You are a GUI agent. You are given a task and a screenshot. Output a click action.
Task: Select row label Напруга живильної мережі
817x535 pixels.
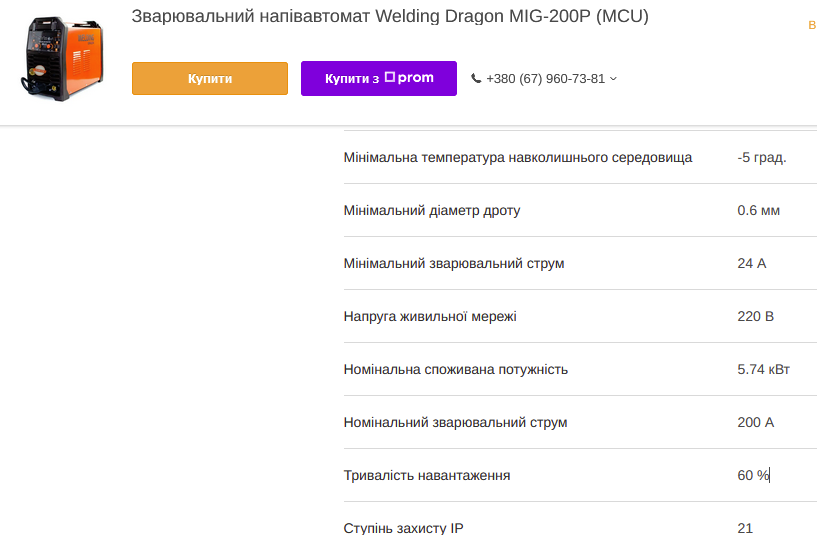tap(430, 317)
